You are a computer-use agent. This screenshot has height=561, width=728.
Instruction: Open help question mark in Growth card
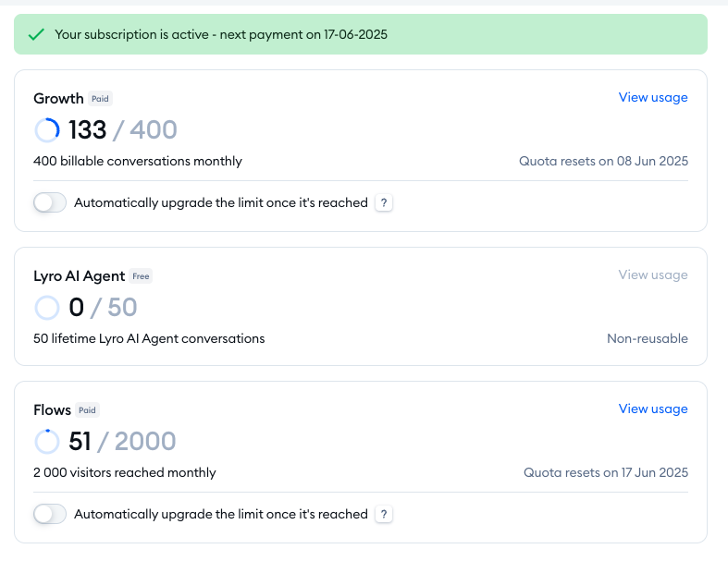pos(384,202)
